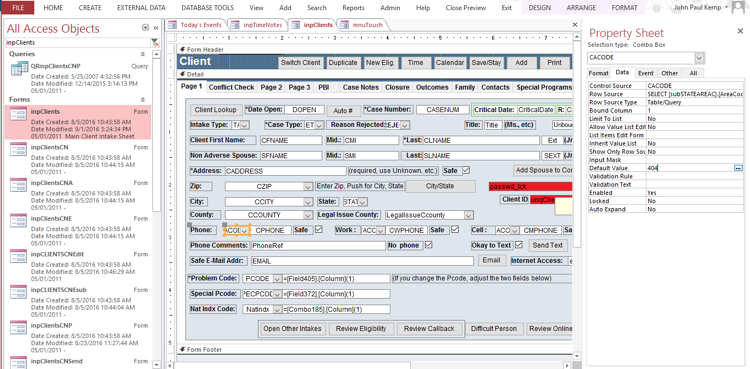Viewport: 750px width, 369px height.
Task: Click the inpClientsCN form icon
Action: (x=19, y=149)
